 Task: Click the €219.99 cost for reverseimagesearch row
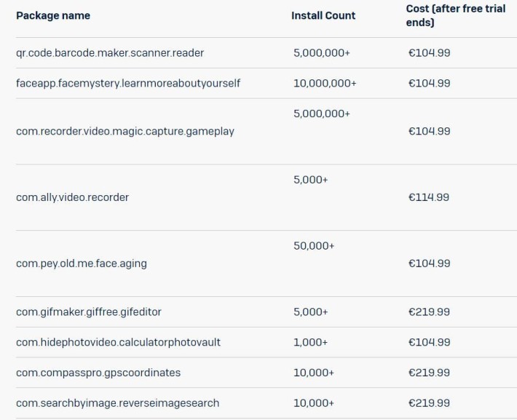[x=429, y=403]
